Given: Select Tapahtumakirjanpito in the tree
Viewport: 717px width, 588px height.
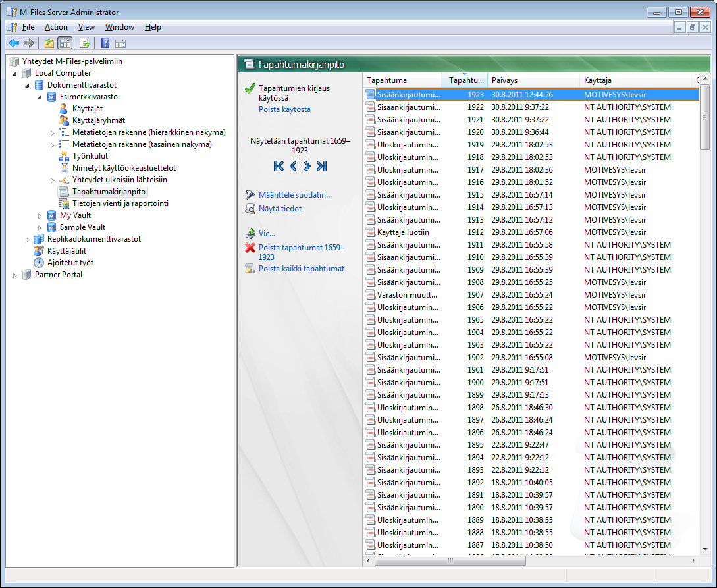Looking at the screenshot, I should pyautogui.click(x=109, y=192).
